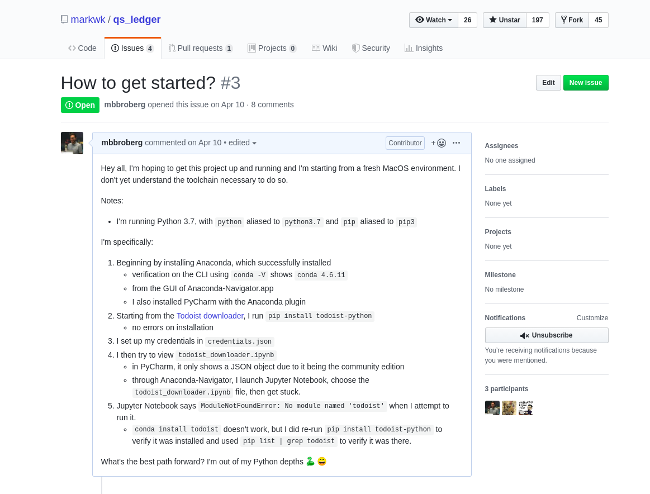Open the Todoist downloader link
Viewport: 650px width, 494px height.
(210, 316)
